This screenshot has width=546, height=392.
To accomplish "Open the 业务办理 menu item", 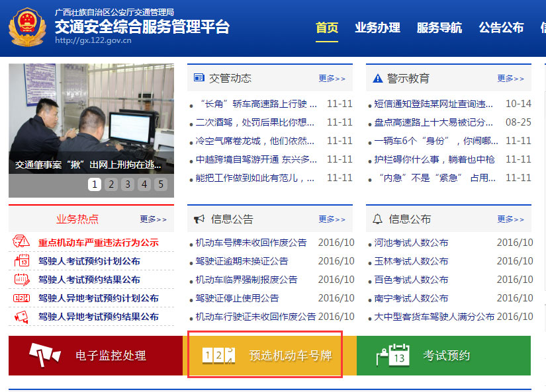I will [x=377, y=28].
